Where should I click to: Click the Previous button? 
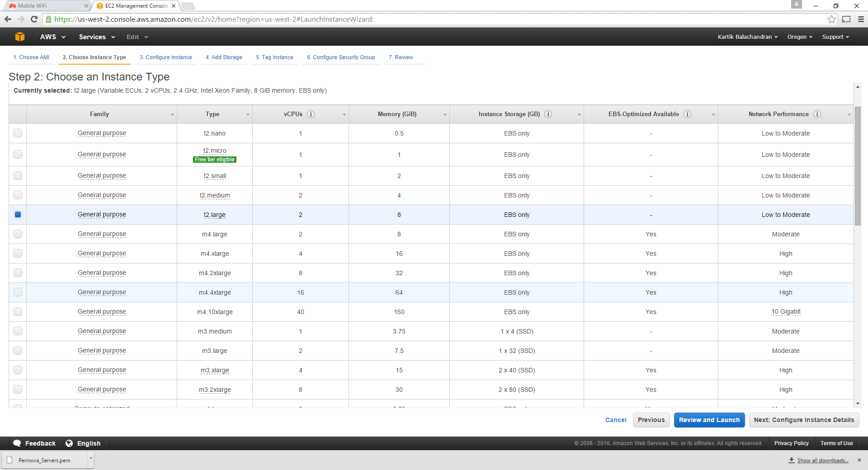pyautogui.click(x=651, y=420)
